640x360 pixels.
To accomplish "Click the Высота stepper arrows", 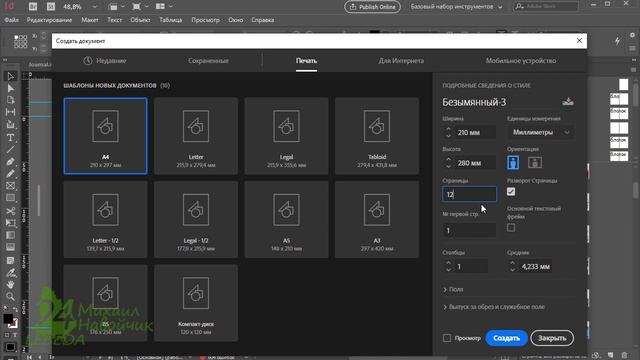I will [x=448, y=163].
